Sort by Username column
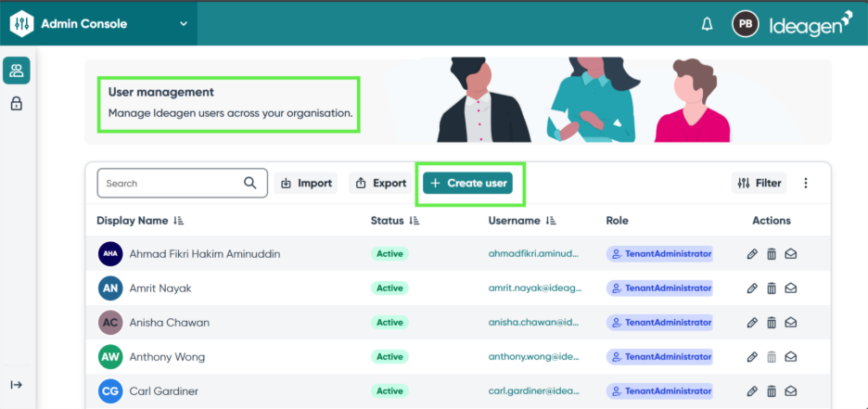Screen dimensions: 868x409 [x=551, y=221]
